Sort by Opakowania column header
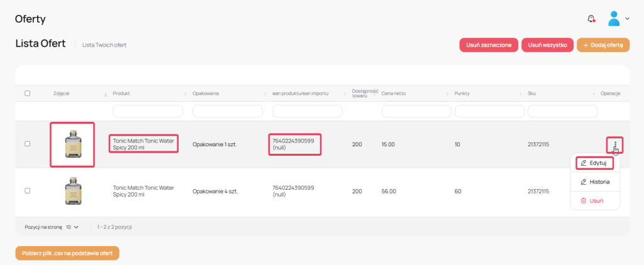Screen dimensions: 644x265 pyautogui.click(x=206, y=94)
